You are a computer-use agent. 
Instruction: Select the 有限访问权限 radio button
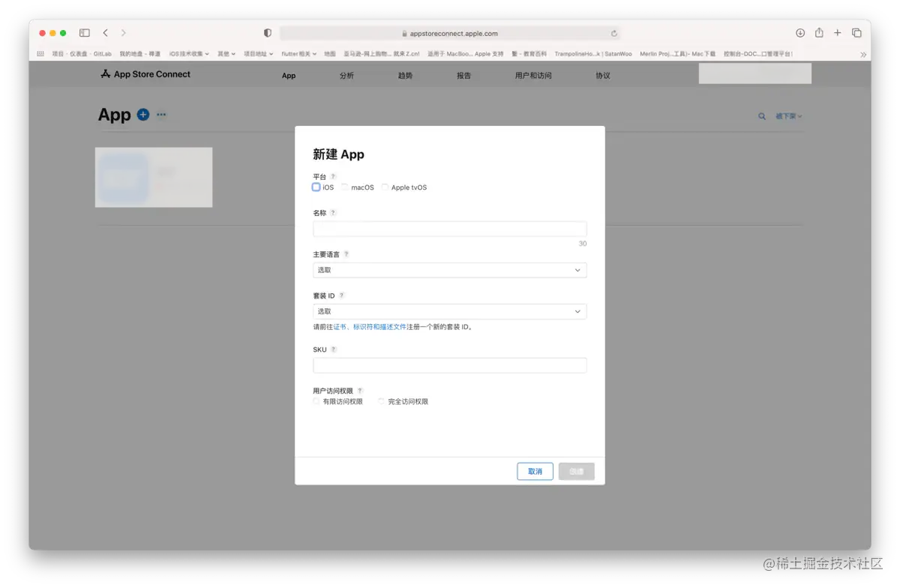coord(316,401)
